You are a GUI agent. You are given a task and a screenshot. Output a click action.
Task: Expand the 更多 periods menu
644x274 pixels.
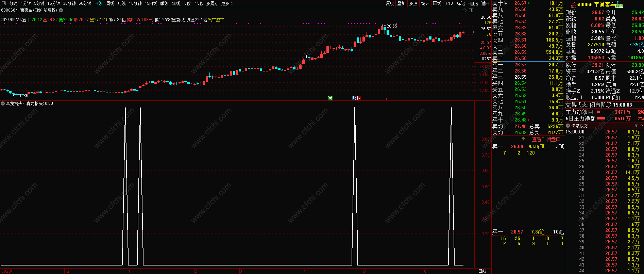[x=227, y=3]
